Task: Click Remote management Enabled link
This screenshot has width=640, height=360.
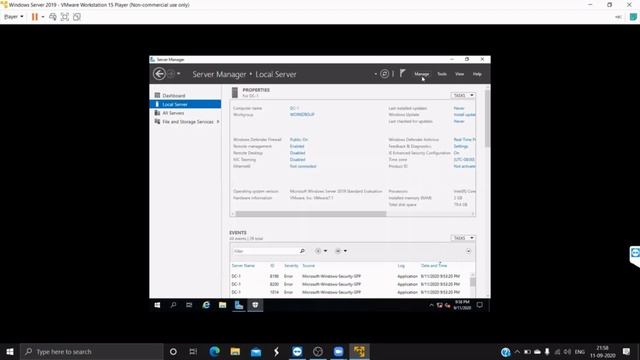Action: tap(297, 146)
